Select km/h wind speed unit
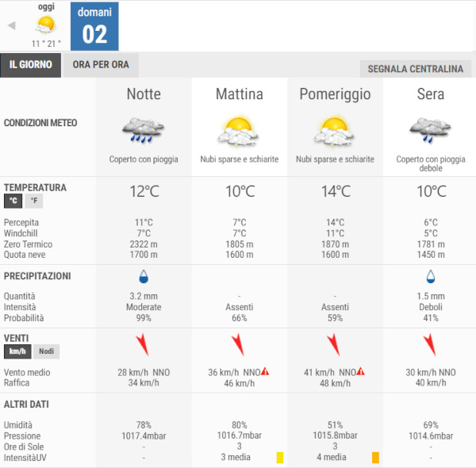This screenshot has width=476, height=468. point(17,351)
